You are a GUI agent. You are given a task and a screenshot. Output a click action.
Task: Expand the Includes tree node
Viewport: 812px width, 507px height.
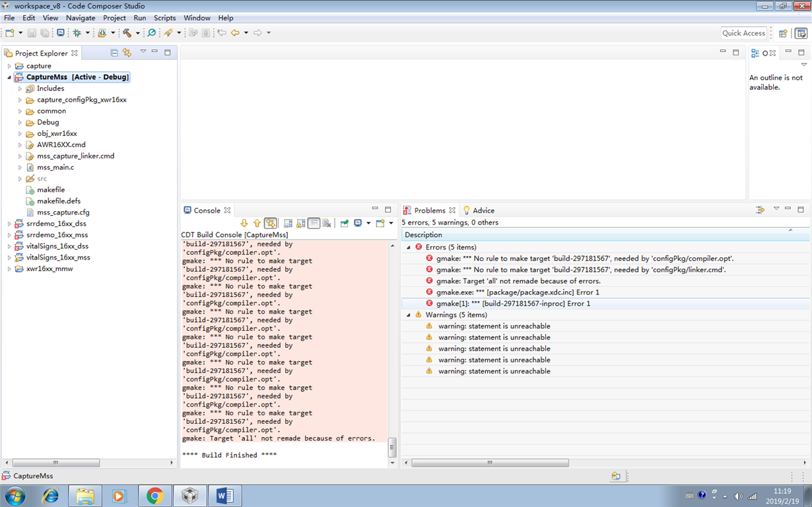click(x=20, y=88)
